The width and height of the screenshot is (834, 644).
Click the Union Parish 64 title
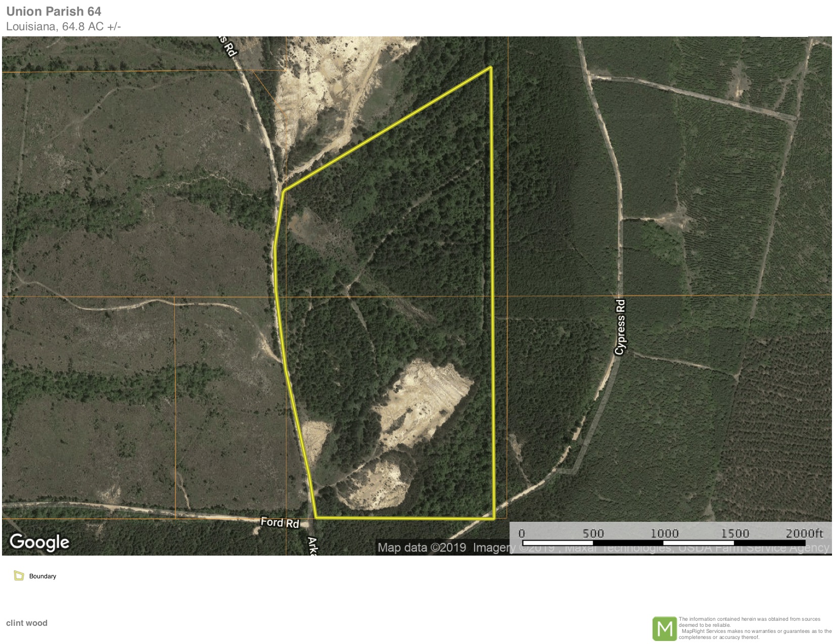pyautogui.click(x=54, y=11)
